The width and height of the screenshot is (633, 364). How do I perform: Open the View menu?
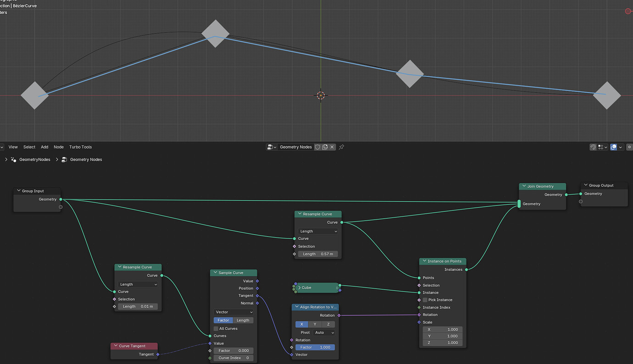[x=13, y=147]
